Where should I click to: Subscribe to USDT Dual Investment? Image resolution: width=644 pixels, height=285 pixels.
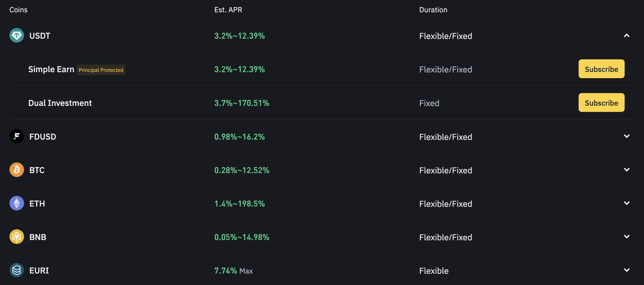[x=601, y=103]
